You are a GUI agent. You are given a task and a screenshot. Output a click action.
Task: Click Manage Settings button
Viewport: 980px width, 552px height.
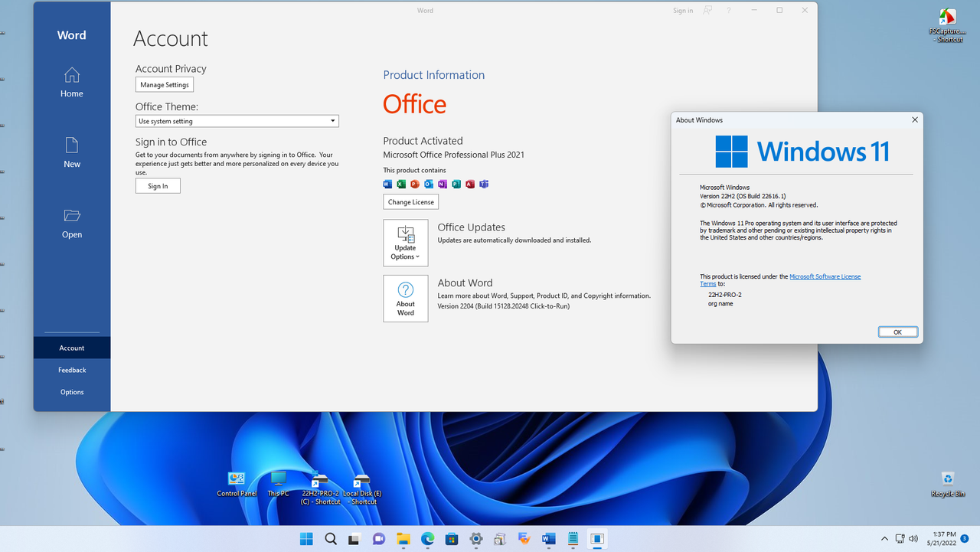coord(165,85)
